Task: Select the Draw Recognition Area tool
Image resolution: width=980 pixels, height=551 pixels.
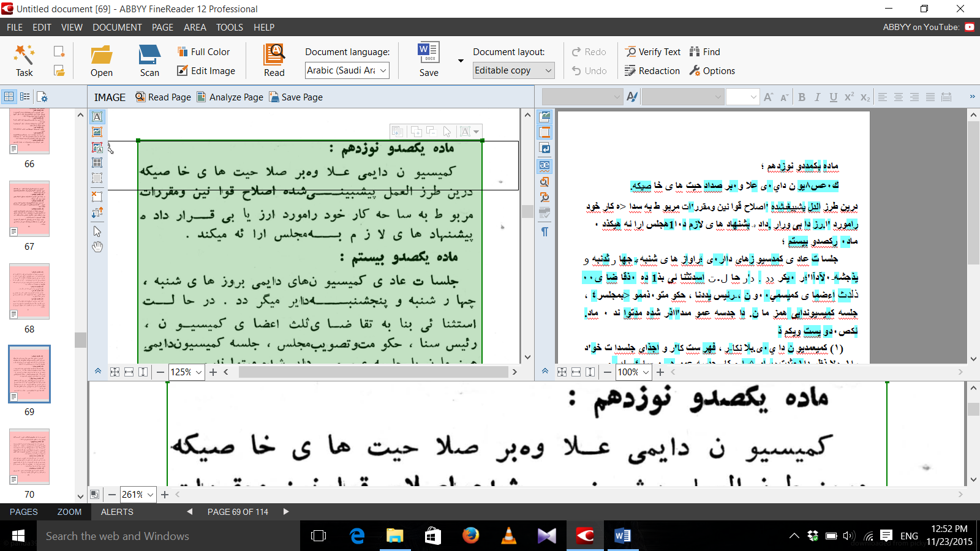Action: 97,178
